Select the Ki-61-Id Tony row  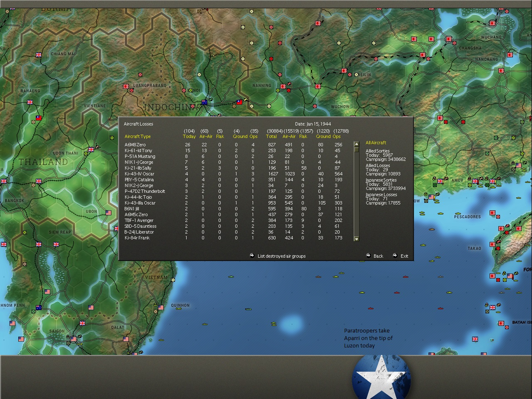point(233,150)
